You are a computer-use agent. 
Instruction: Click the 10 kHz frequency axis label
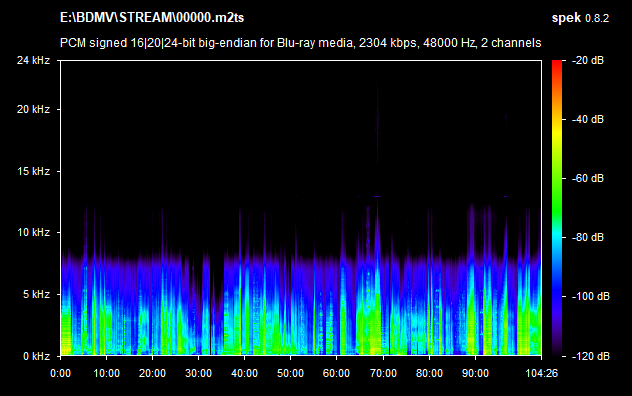click(x=33, y=232)
